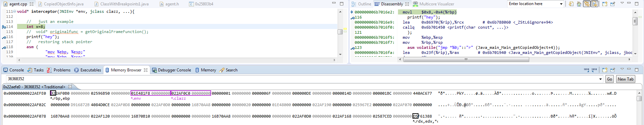The height and width of the screenshot is (125, 644).
Task: Click the Executables tab icon
Action: pyautogui.click(x=77, y=70)
